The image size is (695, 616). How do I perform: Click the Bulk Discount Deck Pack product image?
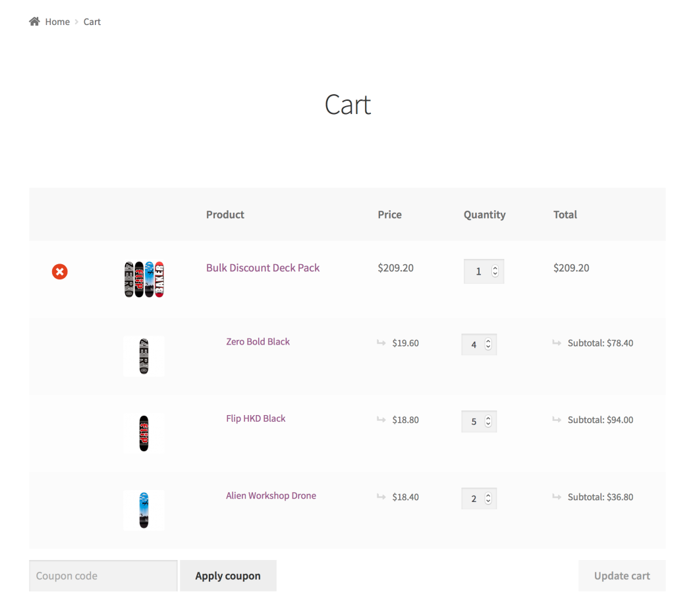(x=144, y=279)
